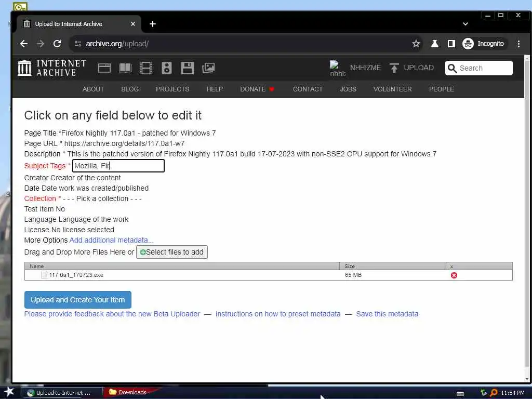Bookmark page with the star icon
This screenshot has width=532, height=399.
(x=416, y=44)
